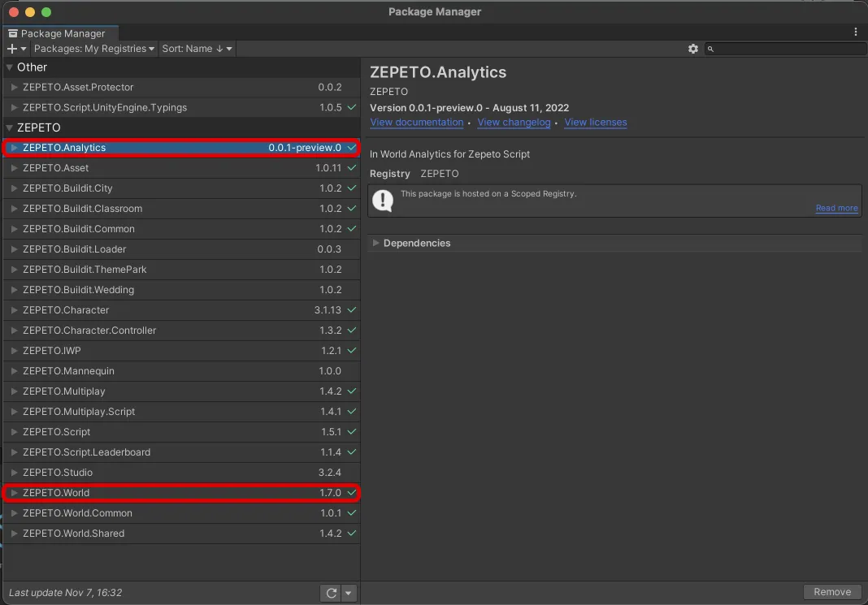
Task: Expand versions arrow for ZEPETO.Analytics
Action: tap(15, 148)
